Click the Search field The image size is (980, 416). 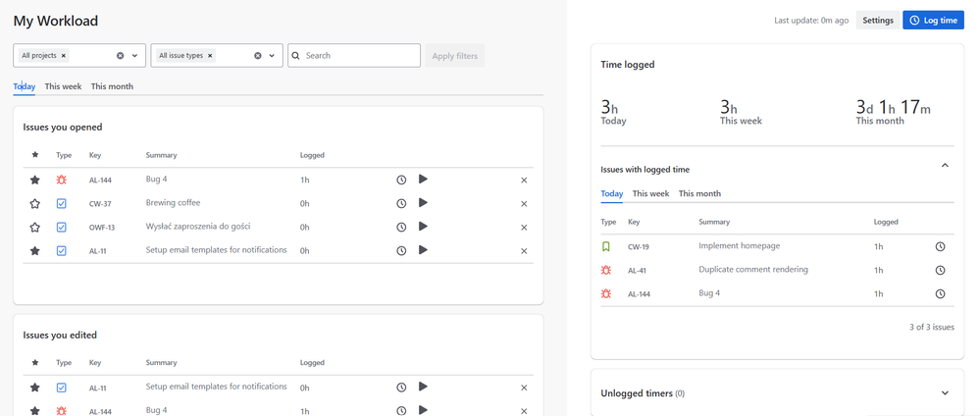(x=354, y=55)
